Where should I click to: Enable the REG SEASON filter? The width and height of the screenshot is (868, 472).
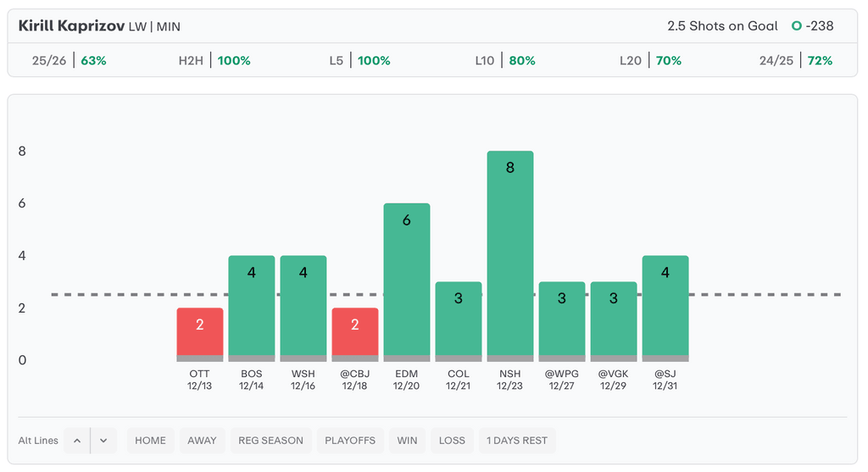click(270, 441)
